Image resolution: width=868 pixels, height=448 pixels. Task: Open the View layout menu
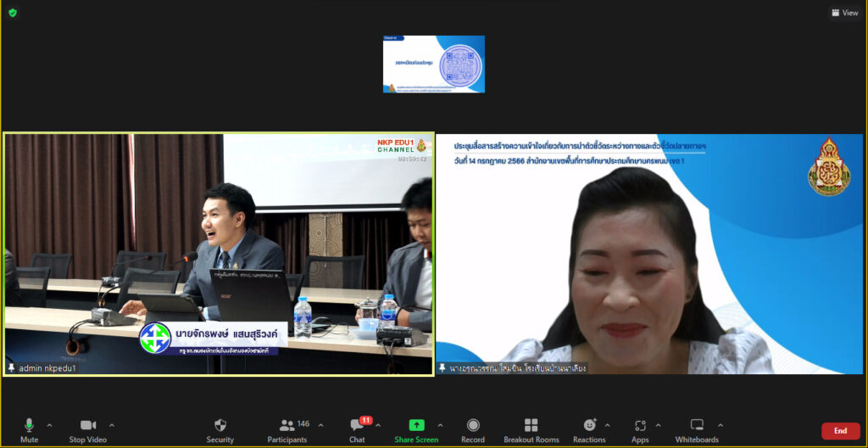click(x=845, y=13)
